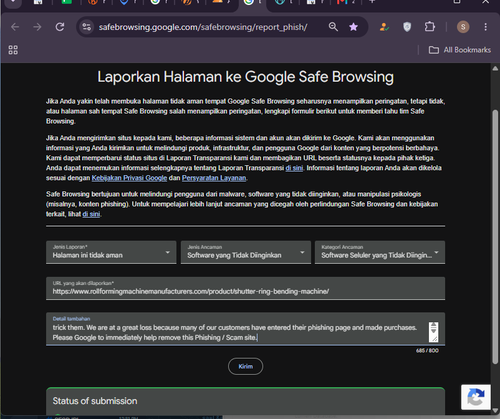Viewport: 500px width, 419px height.
Task: Open the Jenis Ancaman dropdown
Action: [x=246, y=252]
